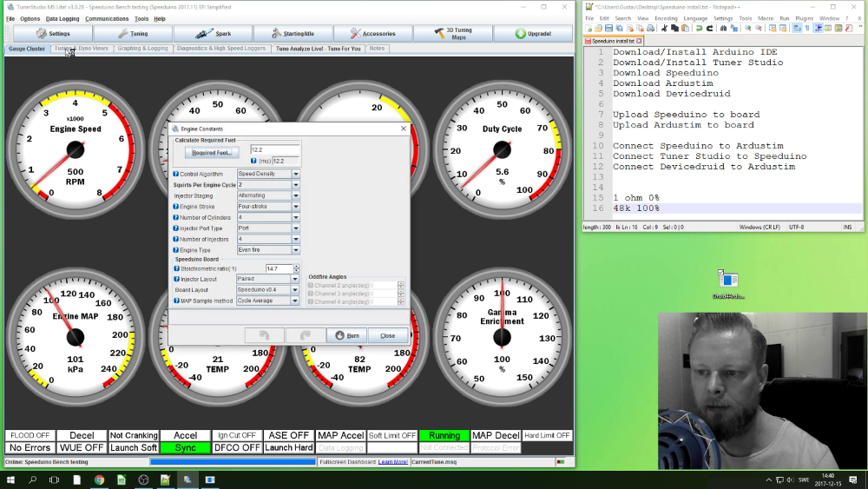Viewport: 868px width, 489px height.
Task: Toggle Channel 3 angle checkbox
Action: click(x=311, y=294)
